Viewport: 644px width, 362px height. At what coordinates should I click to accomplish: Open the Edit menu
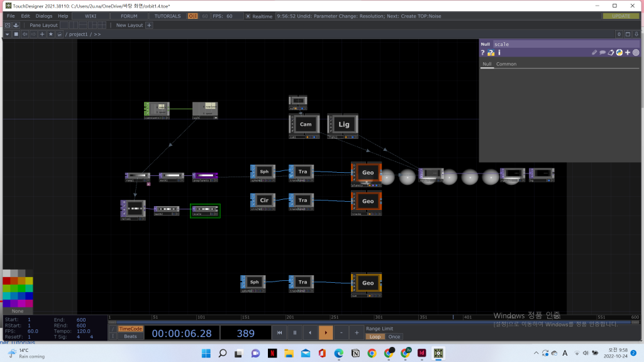pyautogui.click(x=25, y=16)
